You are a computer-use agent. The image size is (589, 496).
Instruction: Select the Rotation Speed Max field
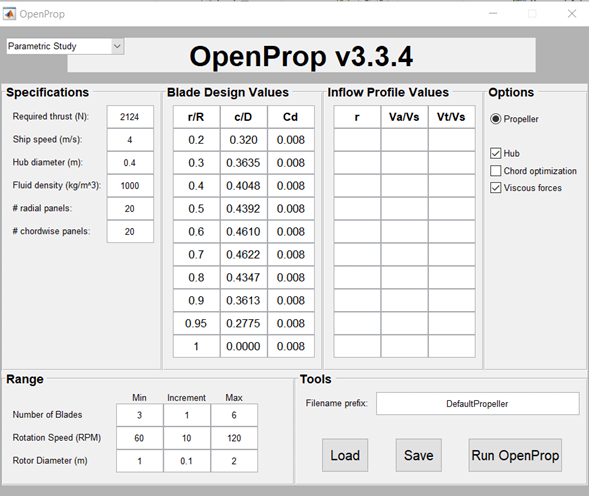pos(234,438)
